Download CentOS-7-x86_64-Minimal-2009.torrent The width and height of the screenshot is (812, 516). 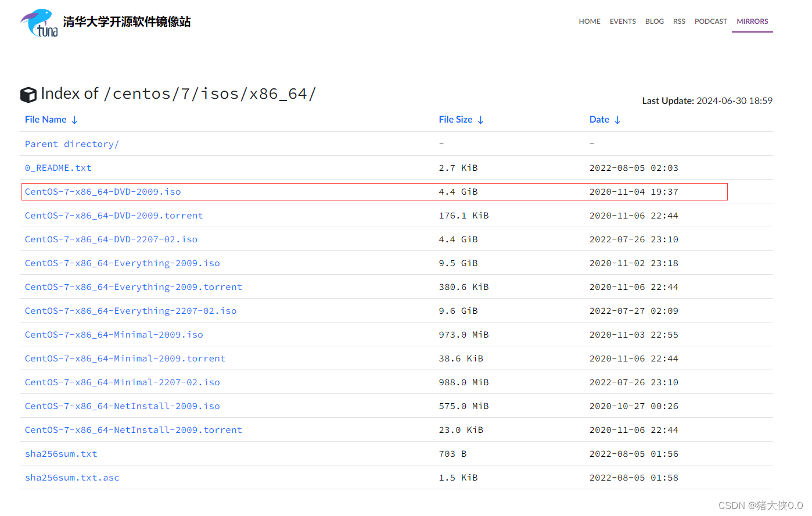125,359
